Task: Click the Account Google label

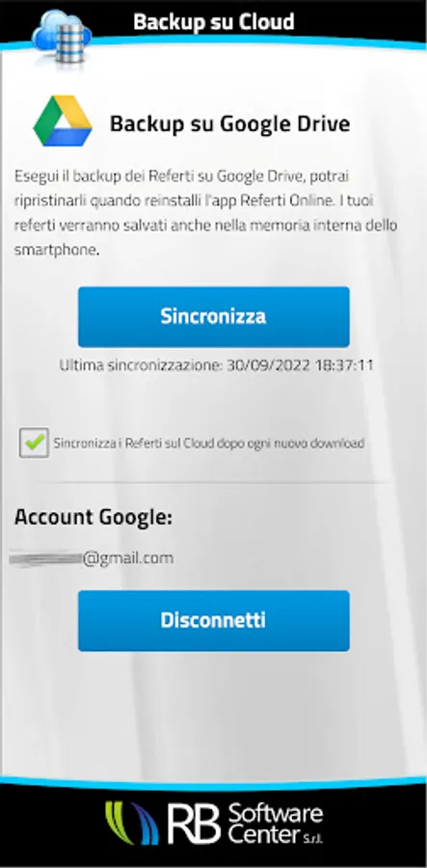Action: pyautogui.click(x=93, y=517)
